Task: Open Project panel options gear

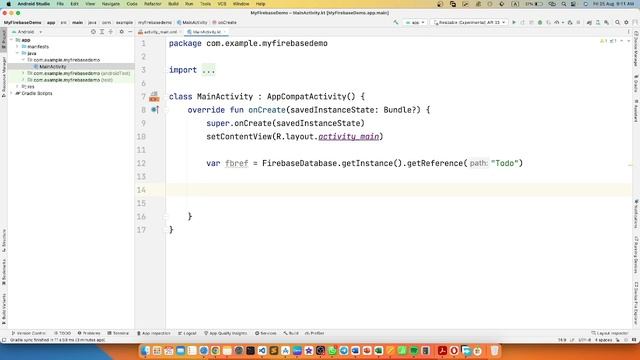Action: click(121, 31)
